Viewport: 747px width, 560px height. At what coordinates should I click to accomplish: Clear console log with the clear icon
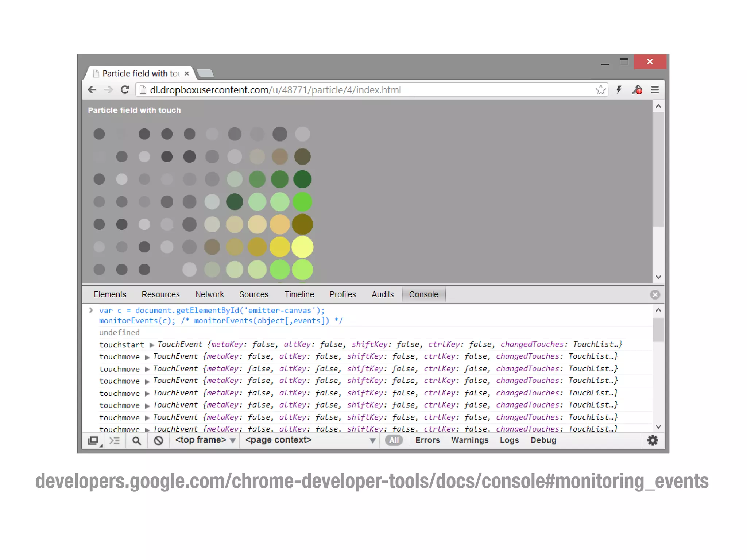coord(158,440)
